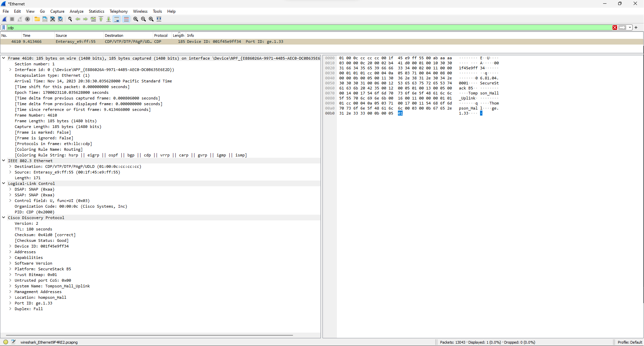Expand the Management Addresses field
Screen dimensions: 644x346
pyautogui.click(x=10, y=292)
